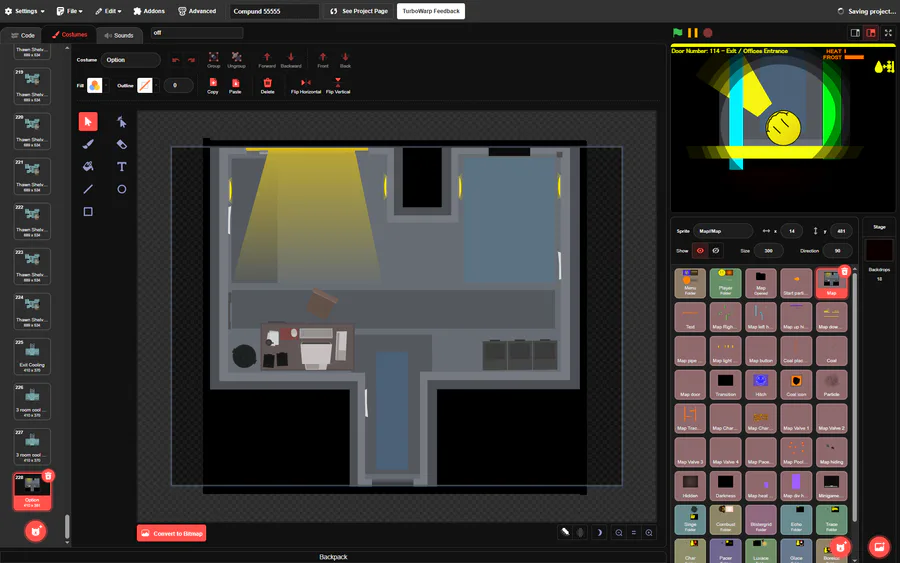Click the Undo arrow in paint editor

tap(176, 60)
